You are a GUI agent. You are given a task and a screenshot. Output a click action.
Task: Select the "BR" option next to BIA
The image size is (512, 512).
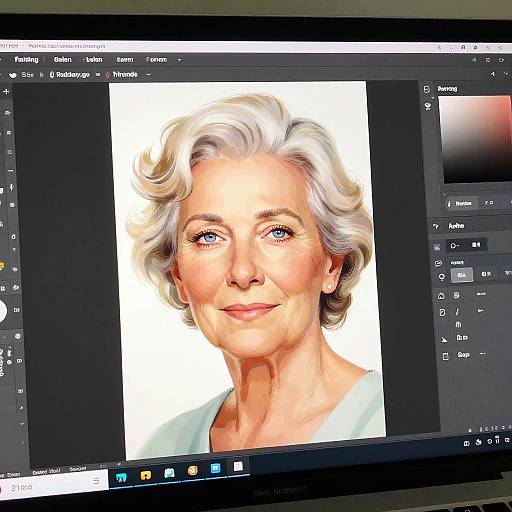click(486, 274)
